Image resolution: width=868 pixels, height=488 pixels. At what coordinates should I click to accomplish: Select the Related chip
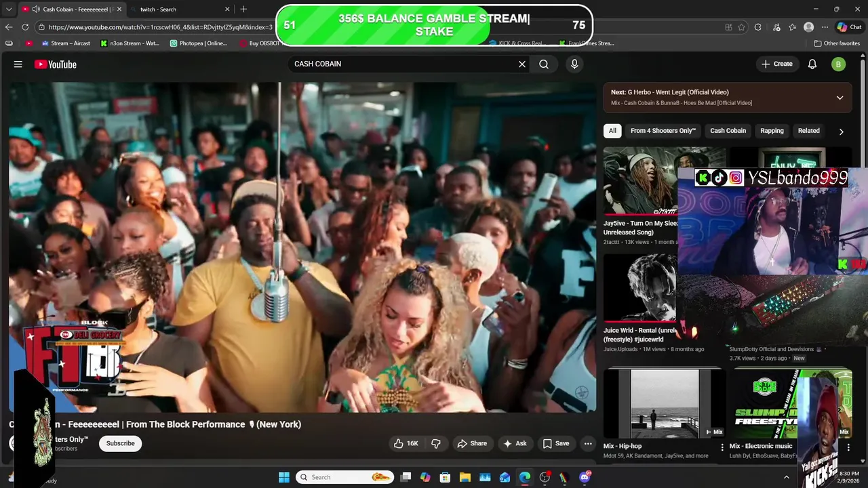808,131
